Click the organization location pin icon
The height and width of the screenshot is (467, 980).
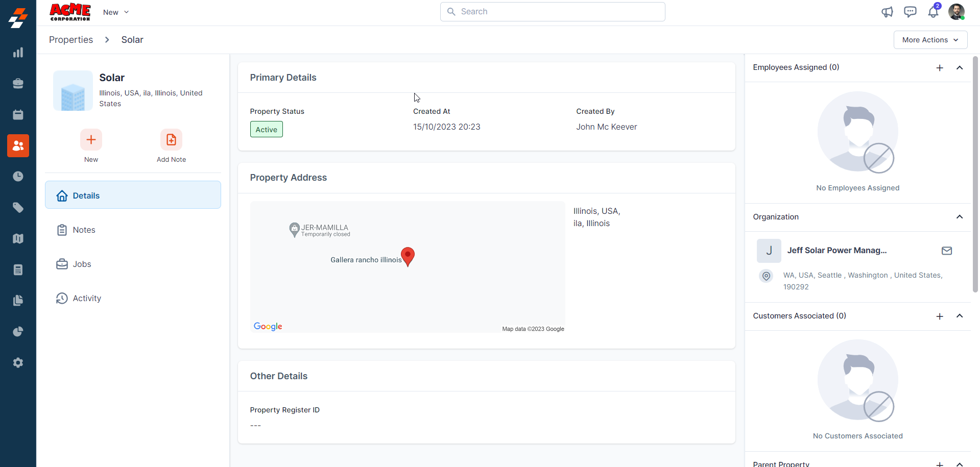coord(766,276)
